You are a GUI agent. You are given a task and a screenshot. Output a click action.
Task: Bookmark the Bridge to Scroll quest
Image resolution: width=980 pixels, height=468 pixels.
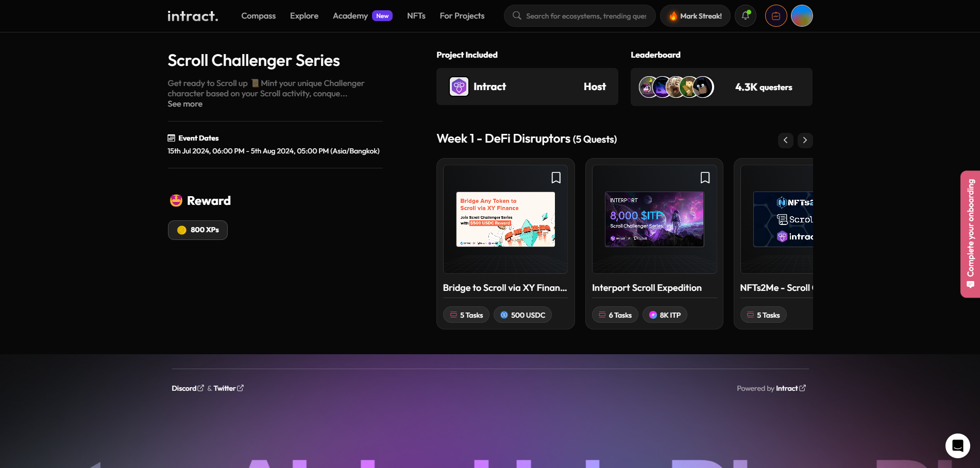[556, 178]
